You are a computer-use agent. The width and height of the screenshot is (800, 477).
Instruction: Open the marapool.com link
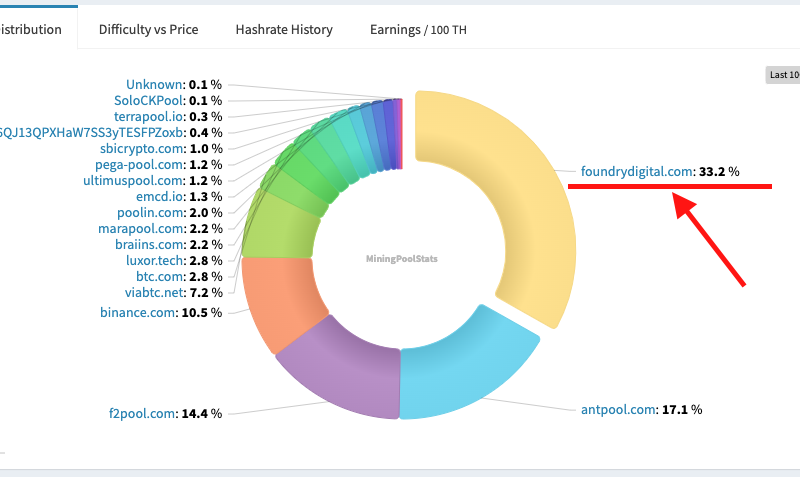coord(141,229)
